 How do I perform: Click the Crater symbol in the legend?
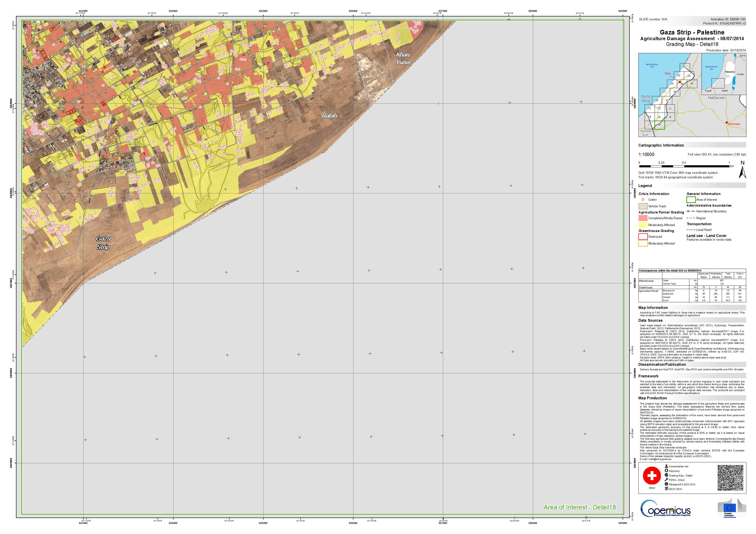click(643, 200)
